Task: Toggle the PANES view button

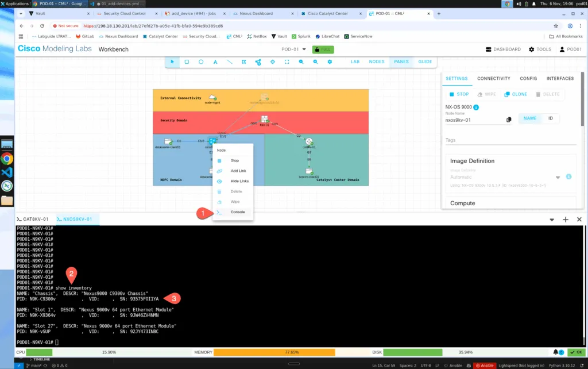Action: [x=401, y=61]
